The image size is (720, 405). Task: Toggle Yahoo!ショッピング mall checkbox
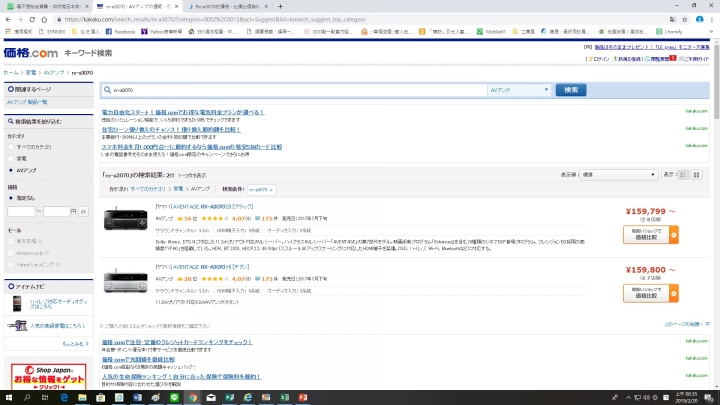(11, 264)
